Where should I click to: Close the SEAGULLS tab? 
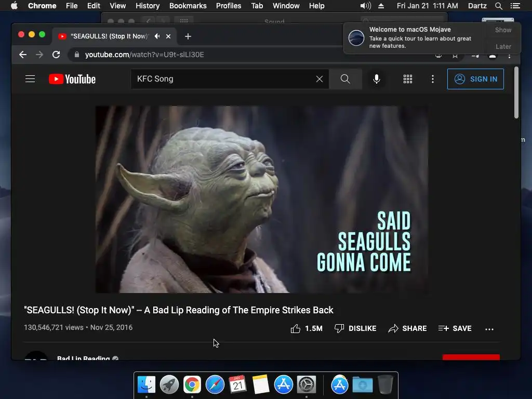click(x=168, y=36)
